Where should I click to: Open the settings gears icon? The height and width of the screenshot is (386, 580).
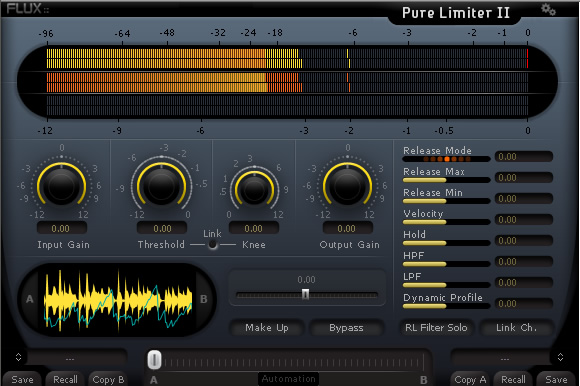click(548, 10)
